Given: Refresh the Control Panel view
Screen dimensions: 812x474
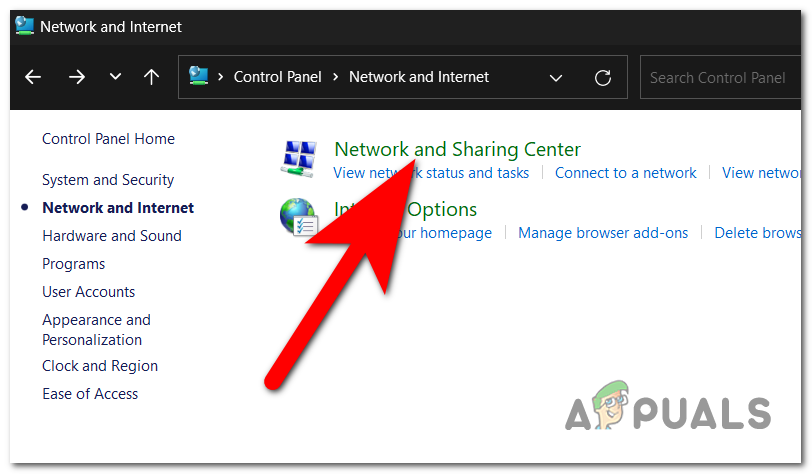Looking at the screenshot, I should pyautogui.click(x=602, y=78).
